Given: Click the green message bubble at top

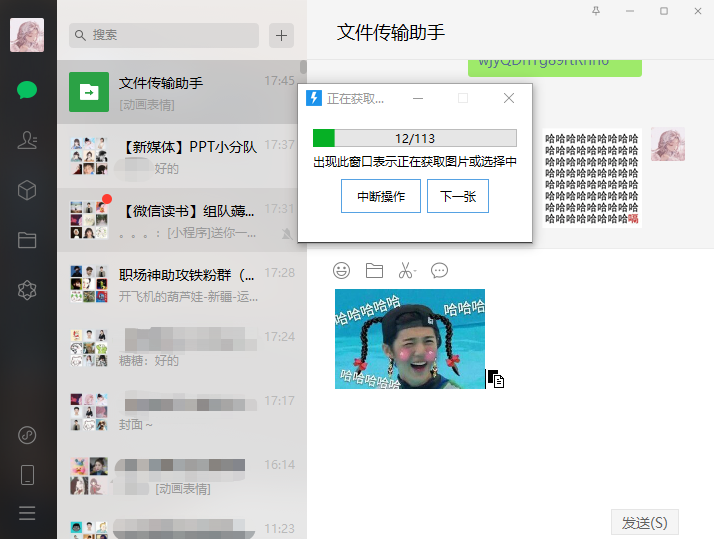Looking at the screenshot, I should pyautogui.click(x=555, y=67).
